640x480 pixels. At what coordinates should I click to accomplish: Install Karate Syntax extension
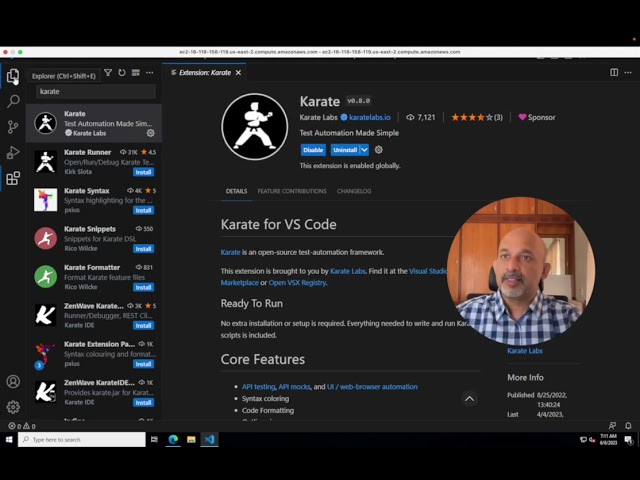[x=143, y=211]
